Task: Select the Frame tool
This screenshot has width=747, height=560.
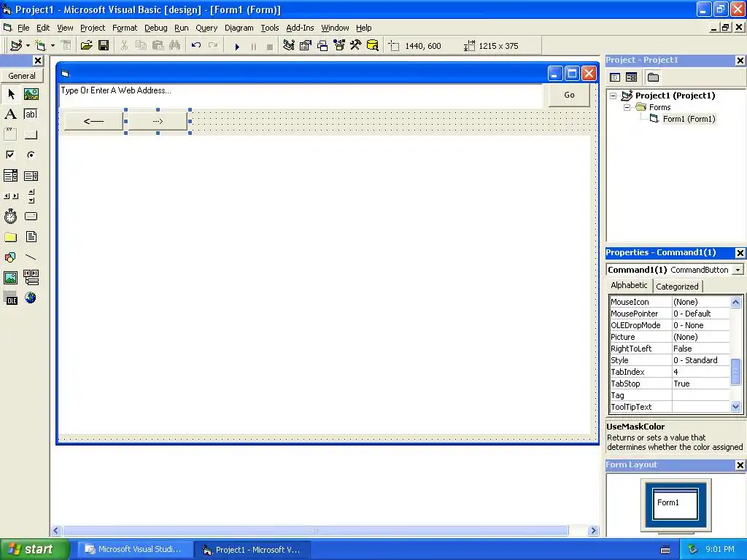Action: tap(10, 135)
